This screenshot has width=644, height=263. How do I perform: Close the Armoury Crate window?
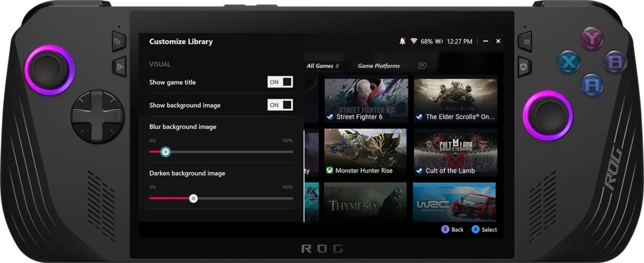(498, 41)
